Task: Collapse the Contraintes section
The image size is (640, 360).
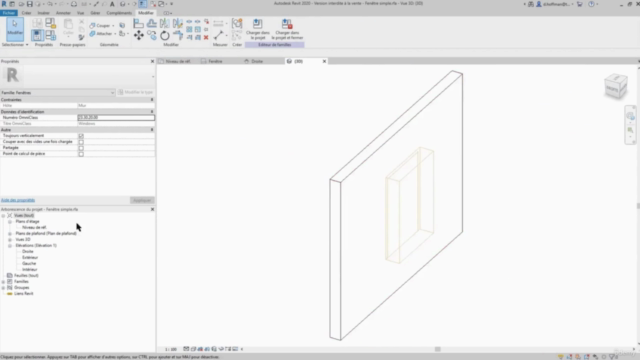Action: pos(152,100)
